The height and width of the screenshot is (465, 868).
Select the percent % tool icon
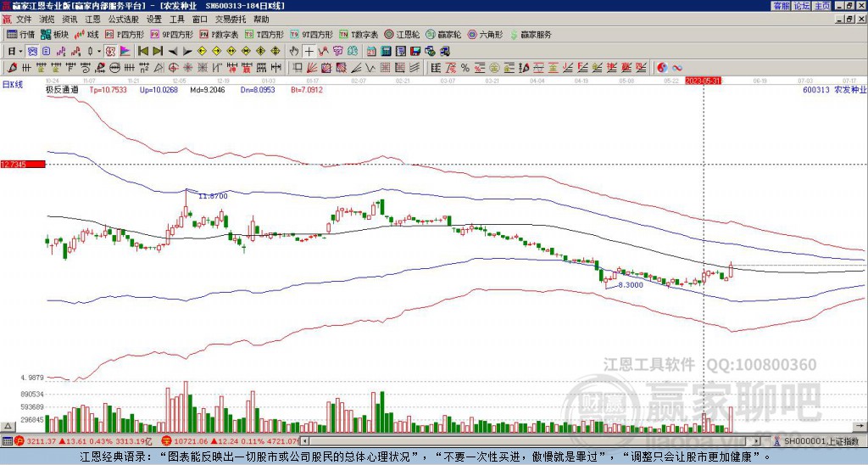tap(465, 68)
